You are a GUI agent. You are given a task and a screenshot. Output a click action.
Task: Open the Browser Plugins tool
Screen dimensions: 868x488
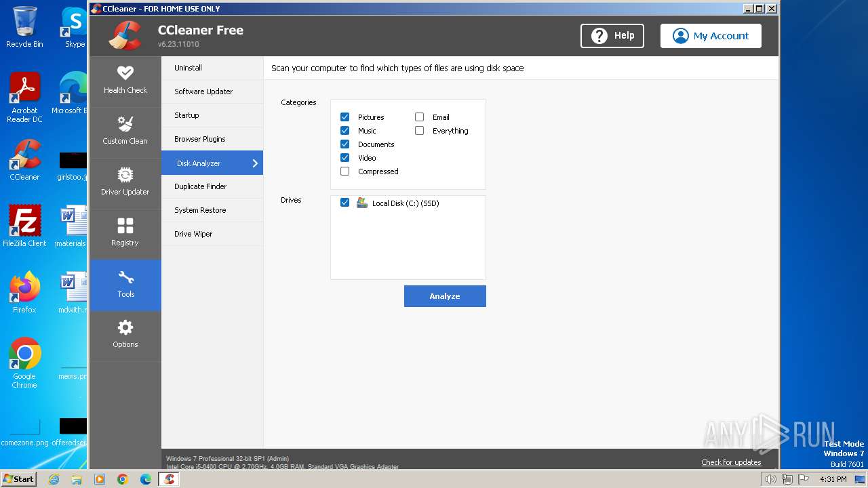pyautogui.click(x=212, y=139)
